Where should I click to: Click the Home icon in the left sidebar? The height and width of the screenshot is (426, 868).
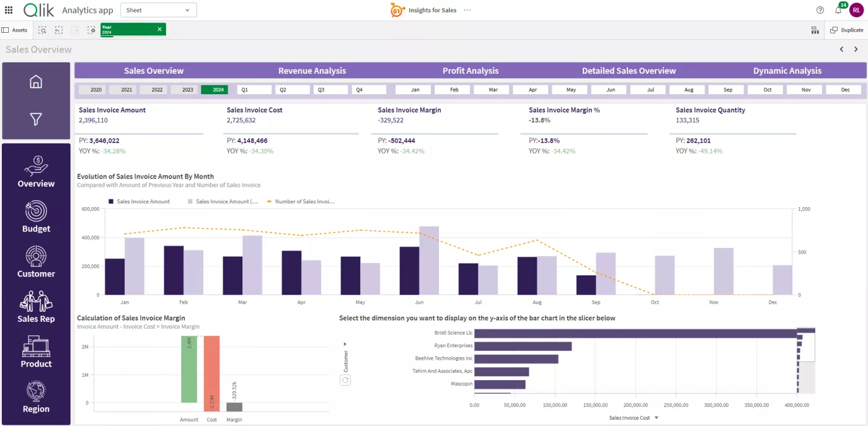click(35, 81)
